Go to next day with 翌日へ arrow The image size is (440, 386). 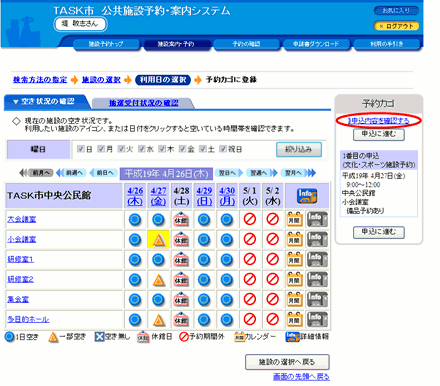point(229,173)
